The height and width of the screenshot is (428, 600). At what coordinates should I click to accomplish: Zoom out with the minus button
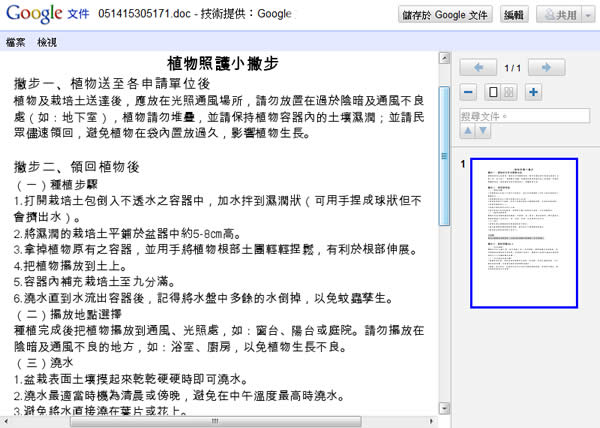pos(469,93)
